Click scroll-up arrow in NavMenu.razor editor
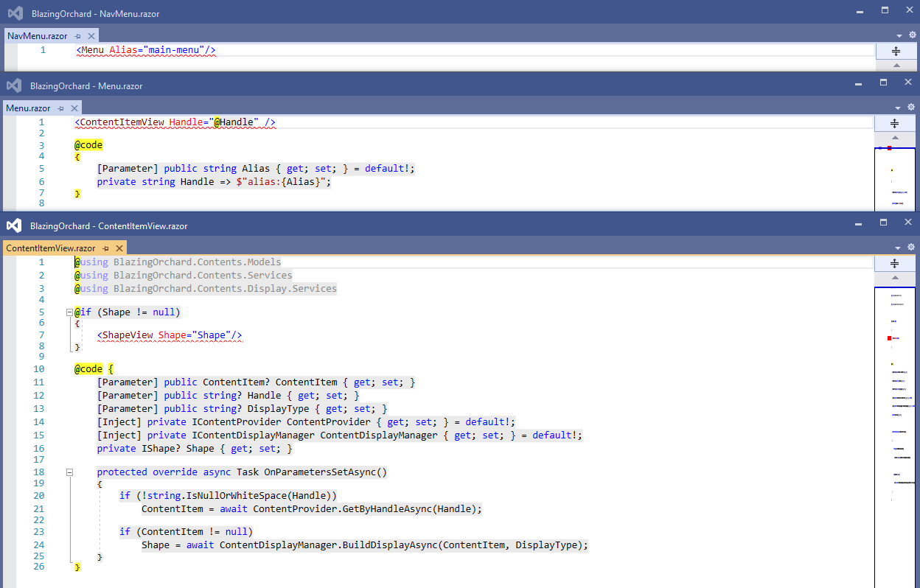The width and height of the screenshot is (920, 588). pos(896,65)
